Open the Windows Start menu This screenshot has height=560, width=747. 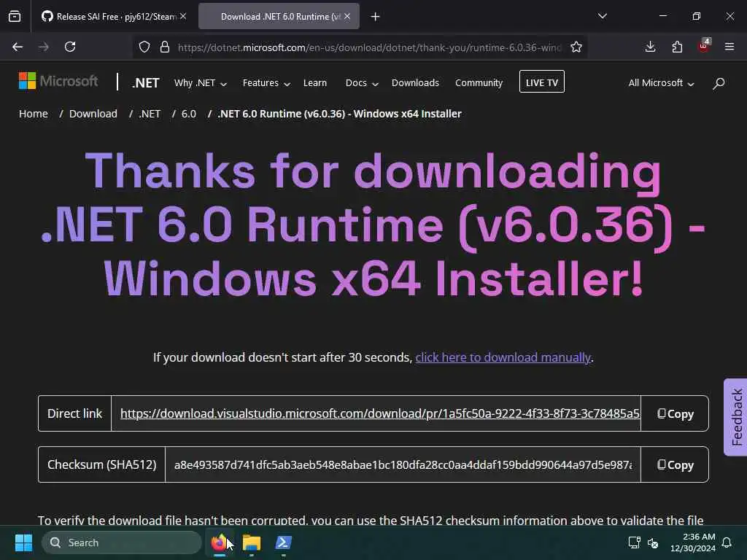click(x=23, y=542)
